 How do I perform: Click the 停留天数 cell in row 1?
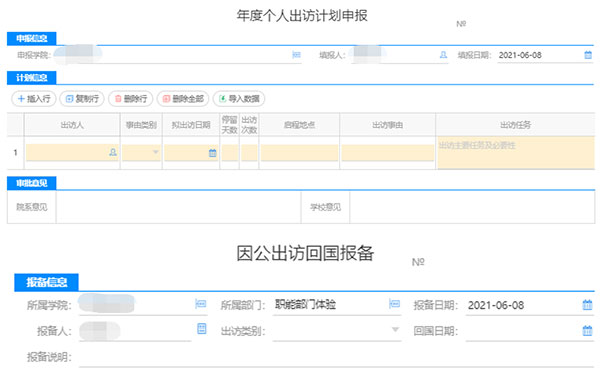coord(230,152)
